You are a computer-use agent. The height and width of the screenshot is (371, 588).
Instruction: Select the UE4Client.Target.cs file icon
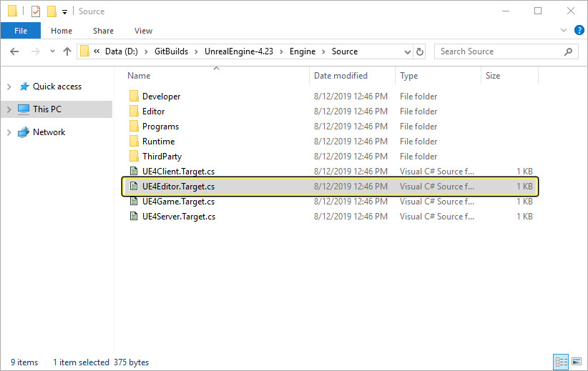click(x=134, y=172)
